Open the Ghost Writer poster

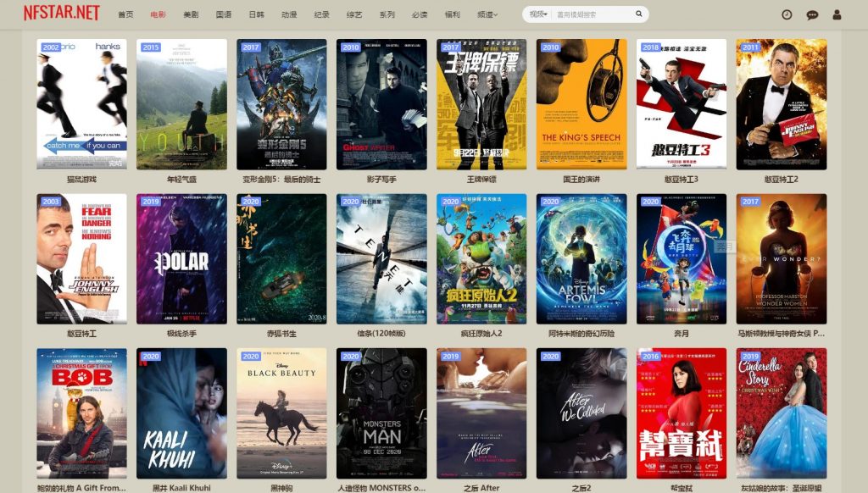coord(381,104)
